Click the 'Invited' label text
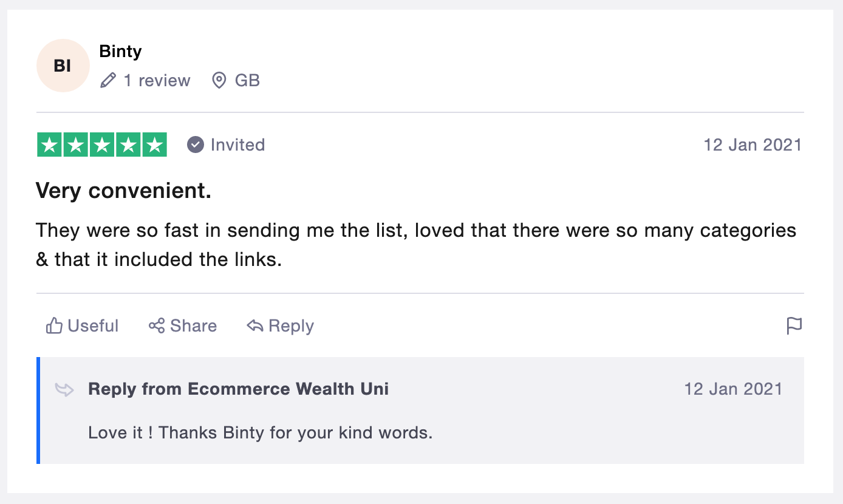This screenshot has width=843, height=504. (237, 145)
